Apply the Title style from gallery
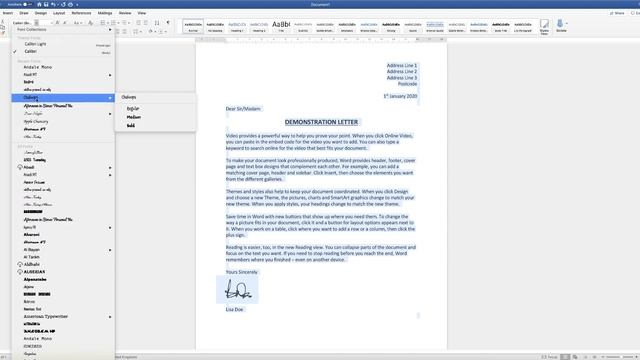The height and width of the screenshot is (360, 640). (x=281, y=27)
